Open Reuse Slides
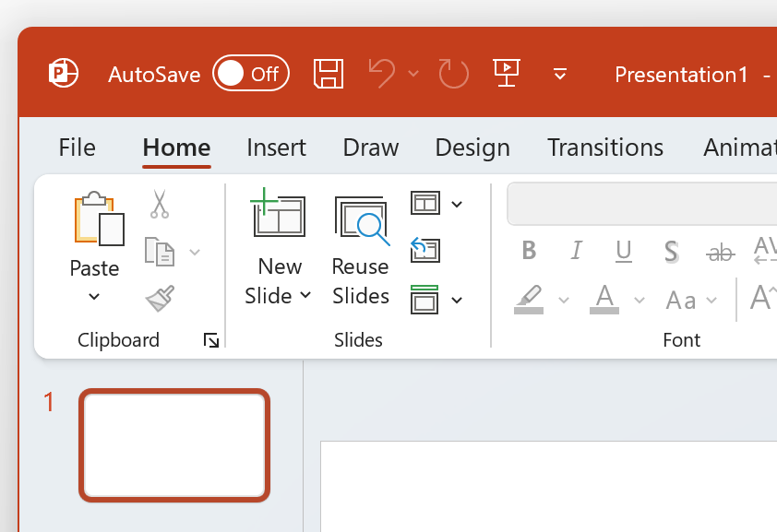The width and height of the screenshot is (777, 532). [360, 221]
